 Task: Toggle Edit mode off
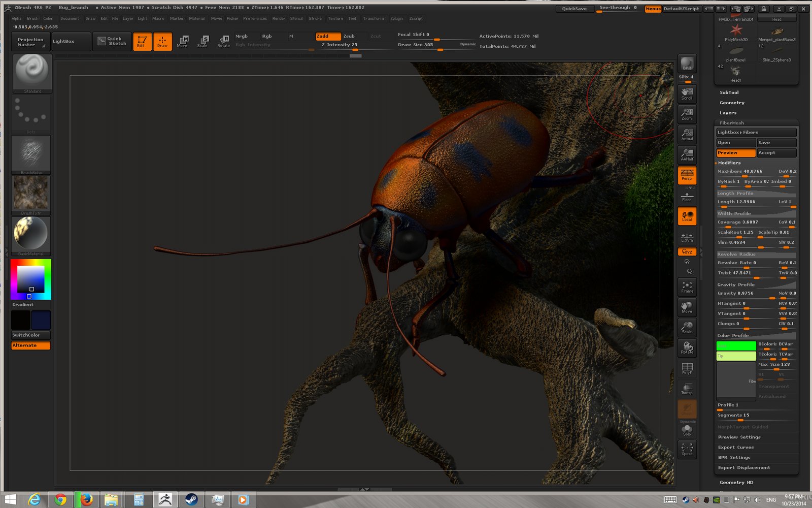pos(142,42)
